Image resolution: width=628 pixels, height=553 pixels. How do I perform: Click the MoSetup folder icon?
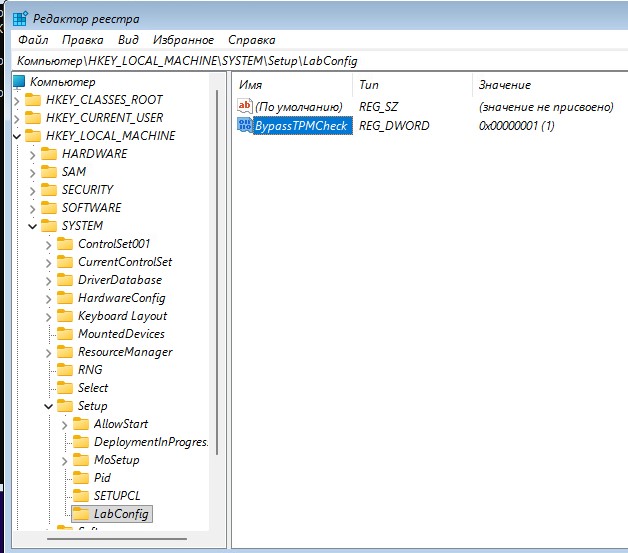(x=81, y=460)
